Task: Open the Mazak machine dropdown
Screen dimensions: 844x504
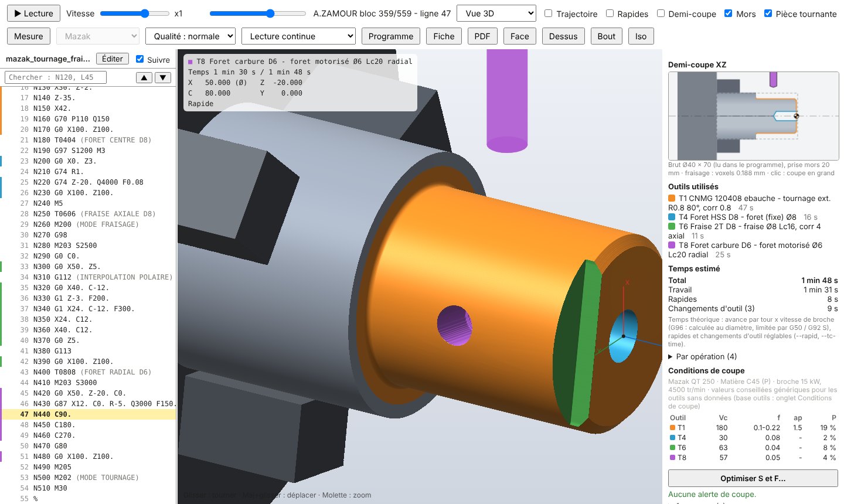Action: click(x=98, y=36)
